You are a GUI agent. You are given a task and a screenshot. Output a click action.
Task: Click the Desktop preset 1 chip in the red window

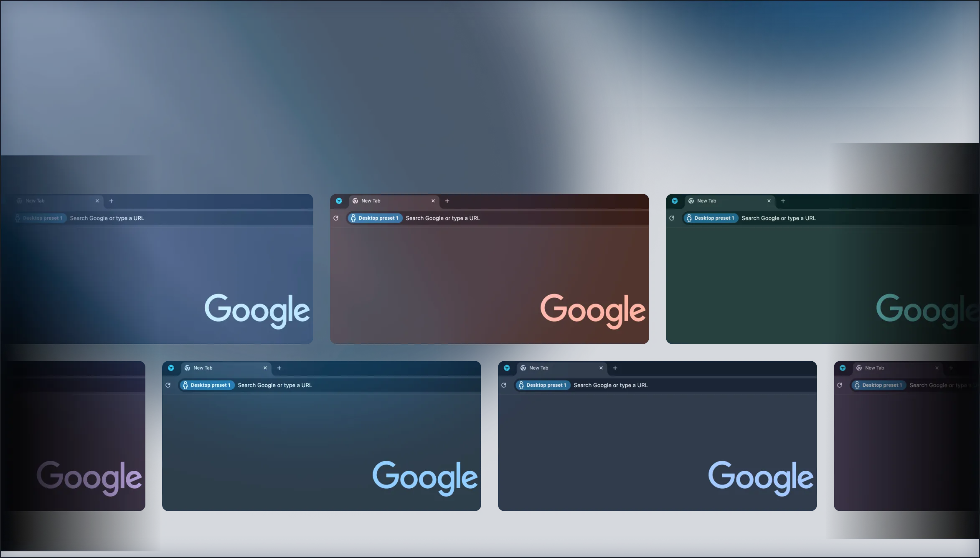(x=375, y=218)
